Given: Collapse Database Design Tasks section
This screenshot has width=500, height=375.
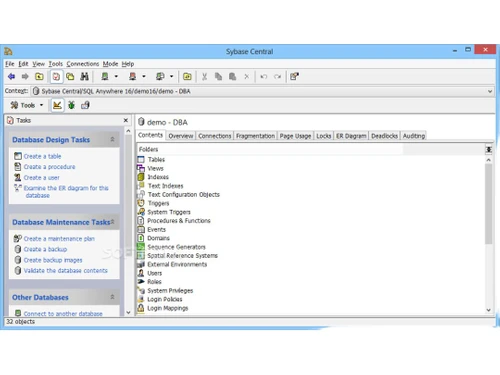Looking at the screenshot, I should click(x=112, y=139).
